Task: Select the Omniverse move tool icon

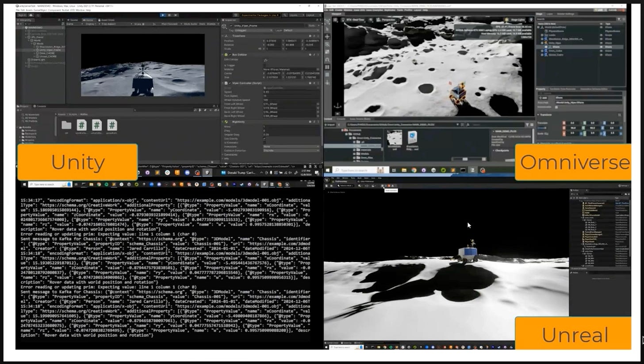Action: 327,37
